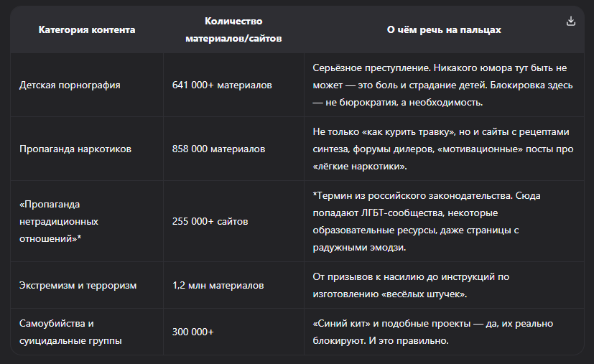Click the '255 000+ сайтов' cell
Screen dimensions: 594x364
[x=210, y=221]
